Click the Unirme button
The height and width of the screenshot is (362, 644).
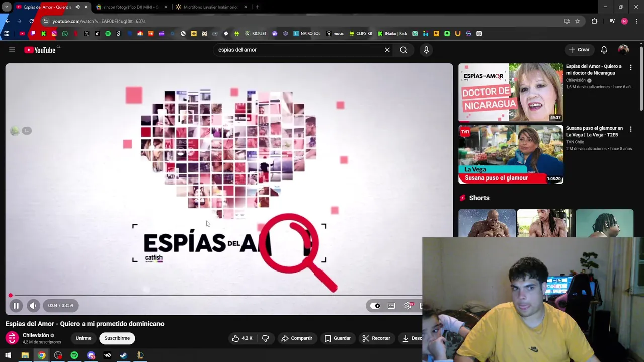click(84, 338)
